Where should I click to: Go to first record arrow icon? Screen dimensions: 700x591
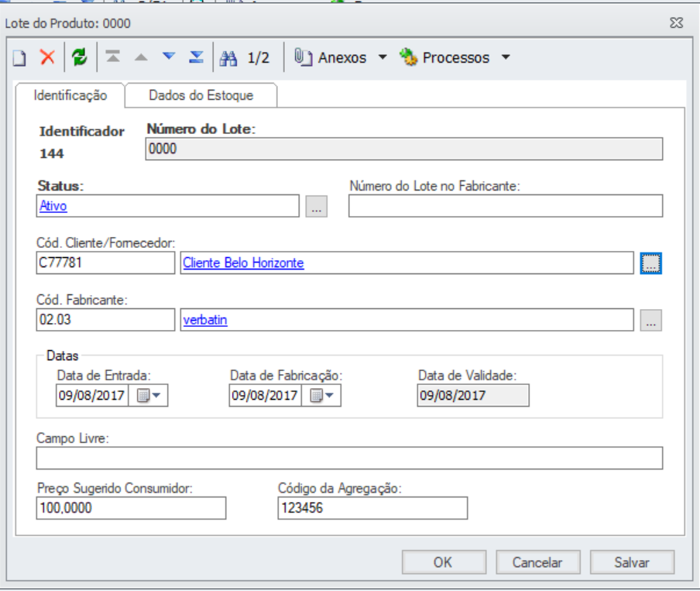click(113, 57)
